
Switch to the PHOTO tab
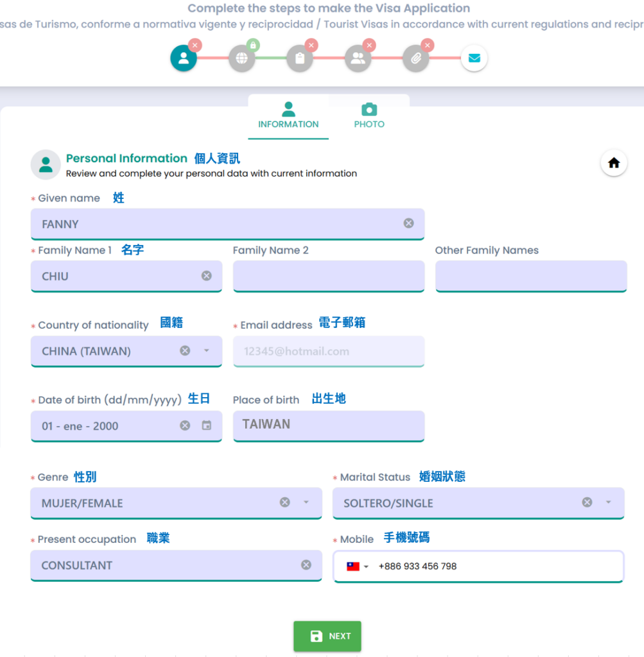pyautogui.click(x=369, y=116)
